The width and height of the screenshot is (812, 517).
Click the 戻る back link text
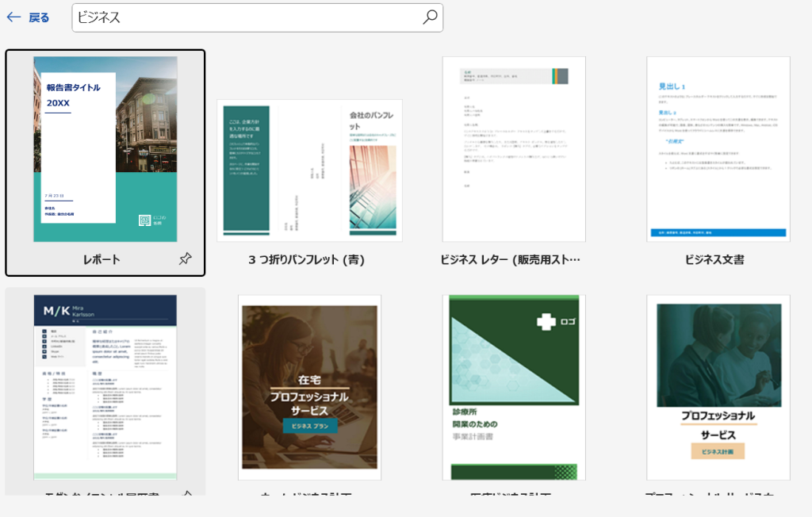pos(39,17)
